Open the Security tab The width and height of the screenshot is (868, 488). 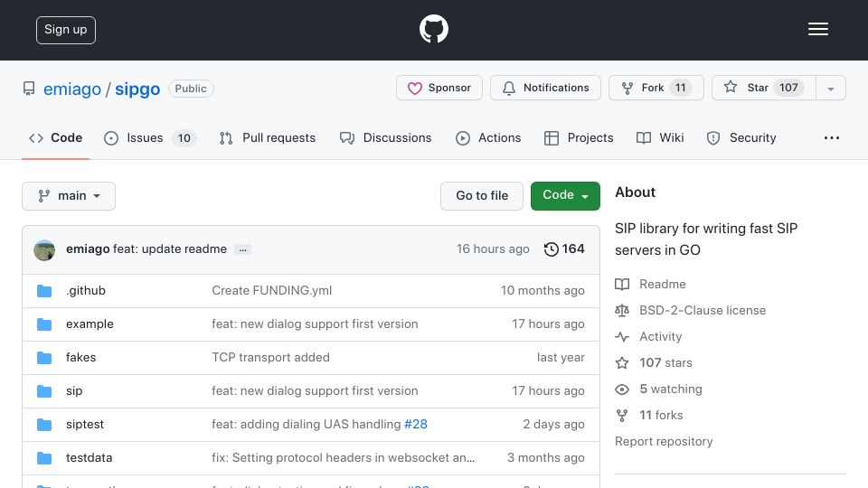741,137
